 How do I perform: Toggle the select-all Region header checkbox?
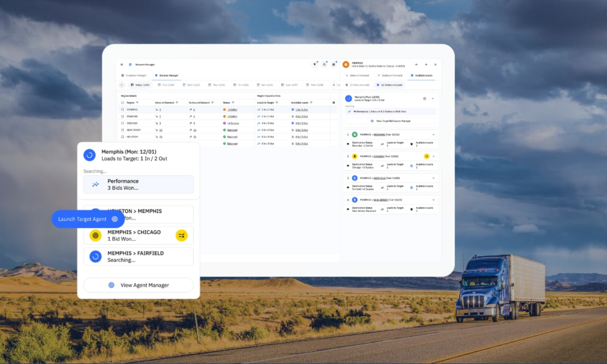point(123,102)
